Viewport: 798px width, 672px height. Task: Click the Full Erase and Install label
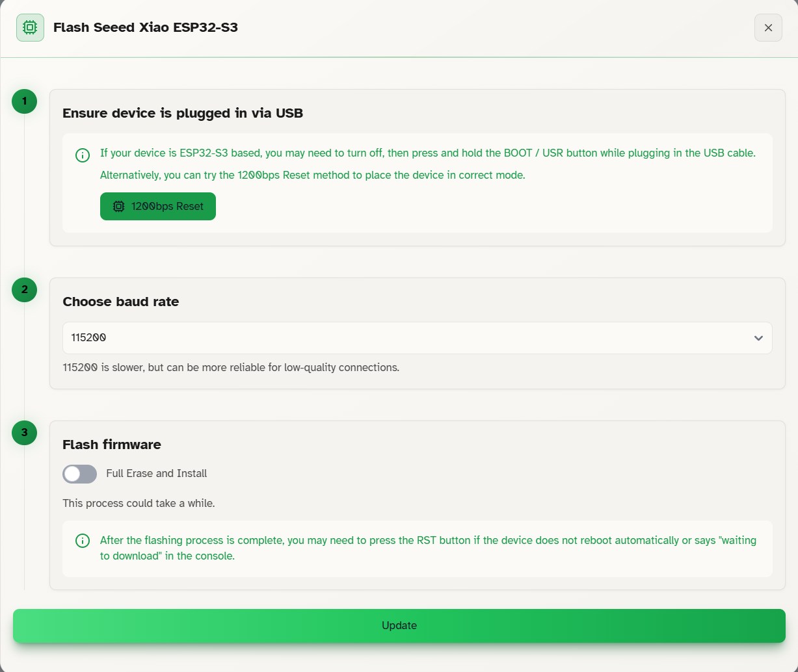pos(157,473)
